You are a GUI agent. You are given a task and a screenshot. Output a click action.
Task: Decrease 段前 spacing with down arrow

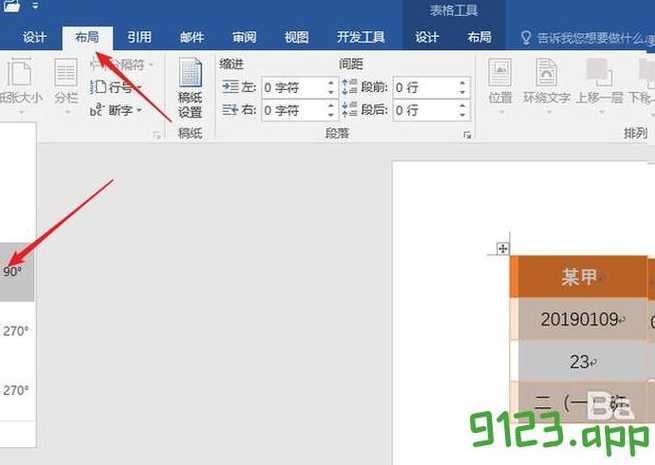click(x=462, y=92)
